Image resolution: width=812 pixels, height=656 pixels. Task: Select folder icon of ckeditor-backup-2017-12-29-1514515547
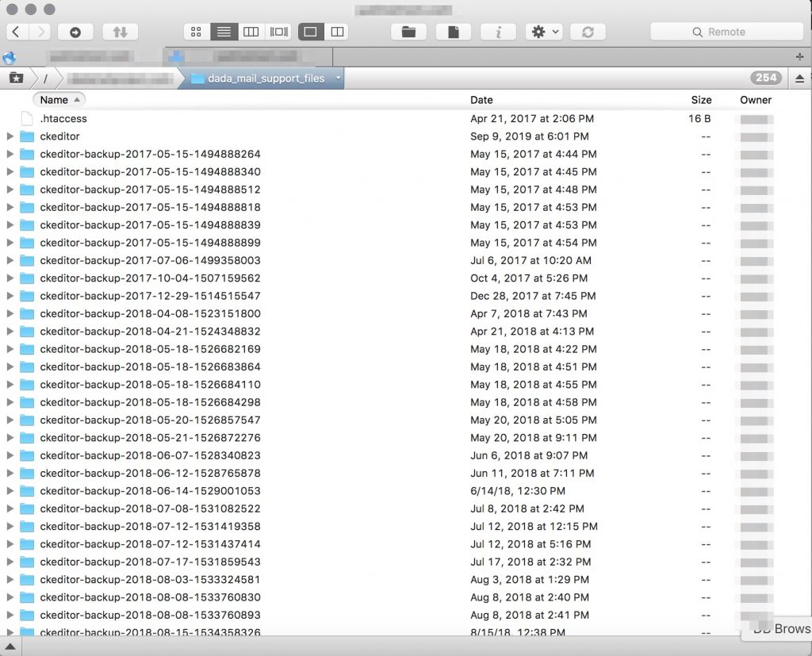point(27,296)
